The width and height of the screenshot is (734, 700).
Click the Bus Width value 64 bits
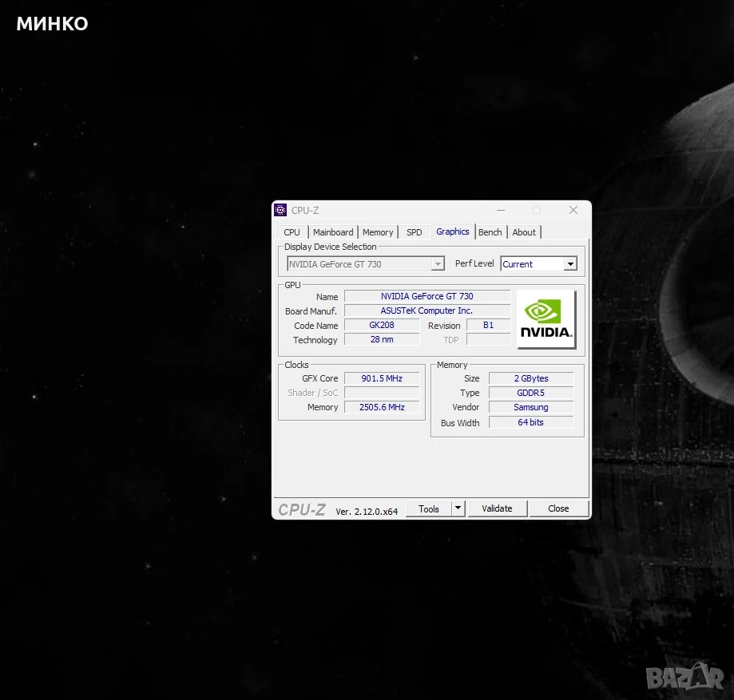click(531, 422)
